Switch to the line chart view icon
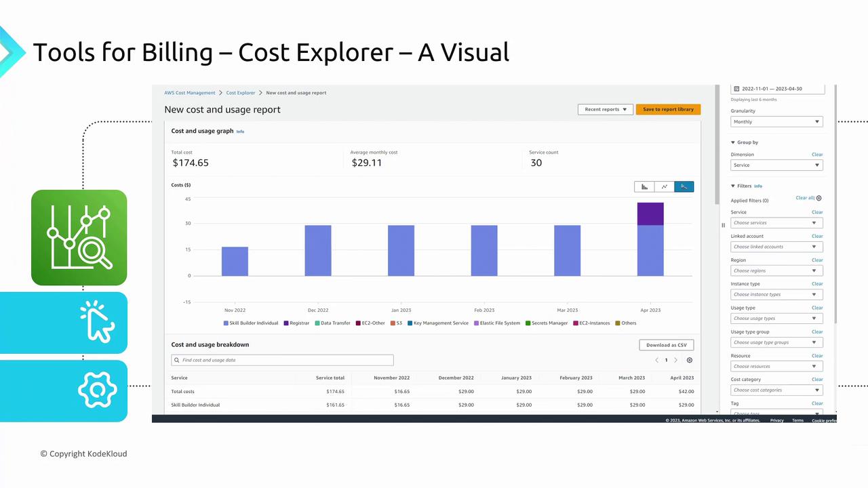 tap(665, 186)
